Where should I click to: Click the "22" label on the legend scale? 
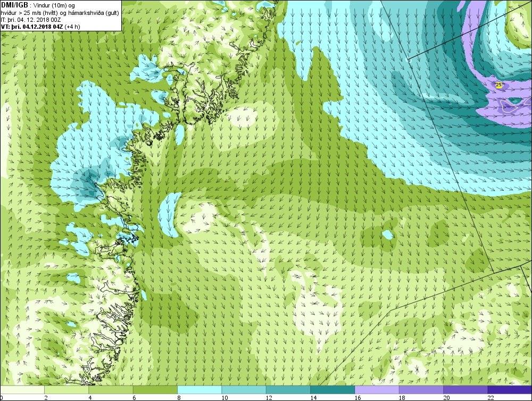[491, 398]
